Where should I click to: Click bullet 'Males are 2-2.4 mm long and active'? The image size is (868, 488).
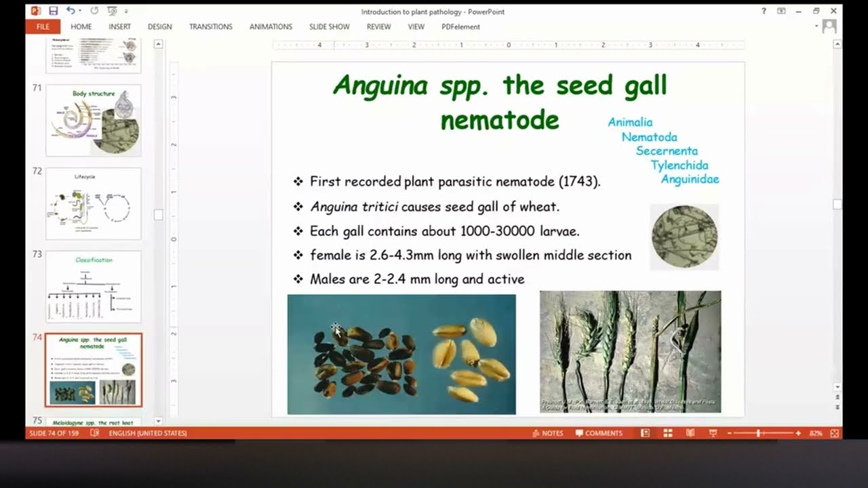(x=417, y=279)
